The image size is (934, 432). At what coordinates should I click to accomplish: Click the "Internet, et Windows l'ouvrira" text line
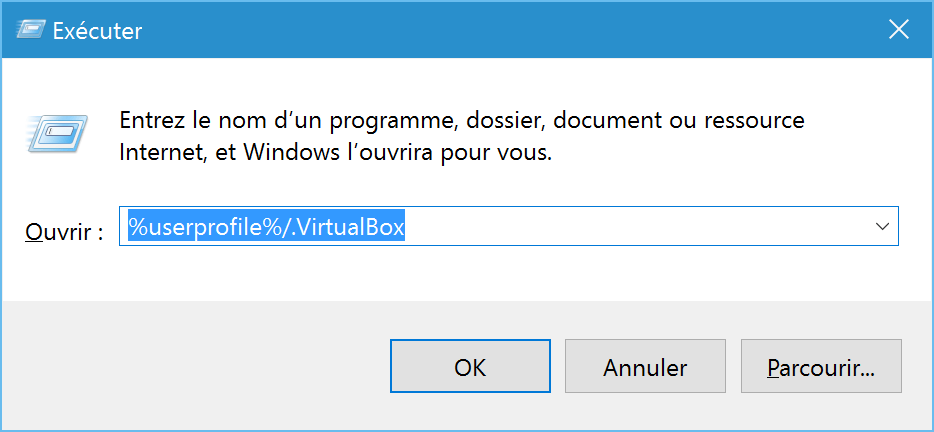(336, 153)
